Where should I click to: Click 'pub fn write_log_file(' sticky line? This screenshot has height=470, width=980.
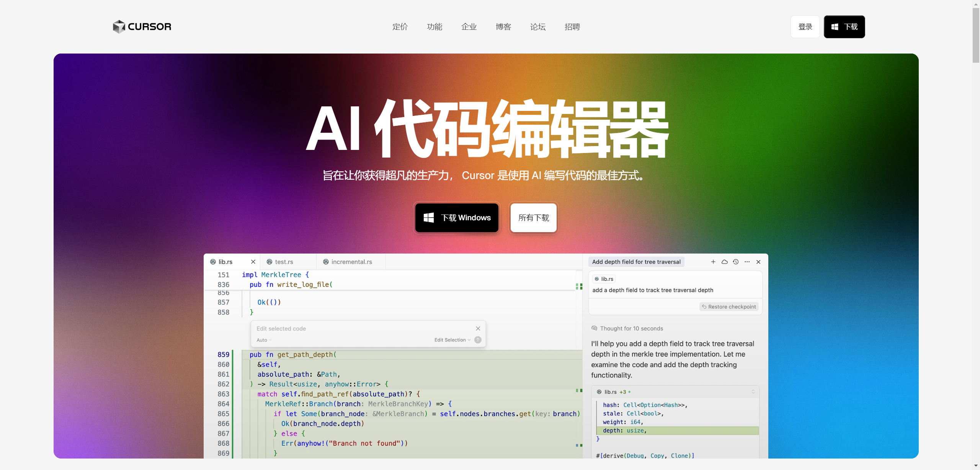[x=291, y=285]
